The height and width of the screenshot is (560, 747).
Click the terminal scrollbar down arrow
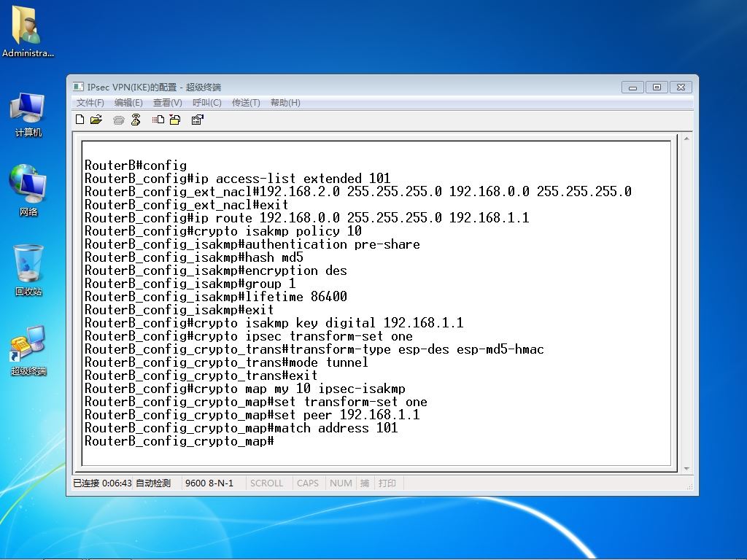(x=686, y=469)
